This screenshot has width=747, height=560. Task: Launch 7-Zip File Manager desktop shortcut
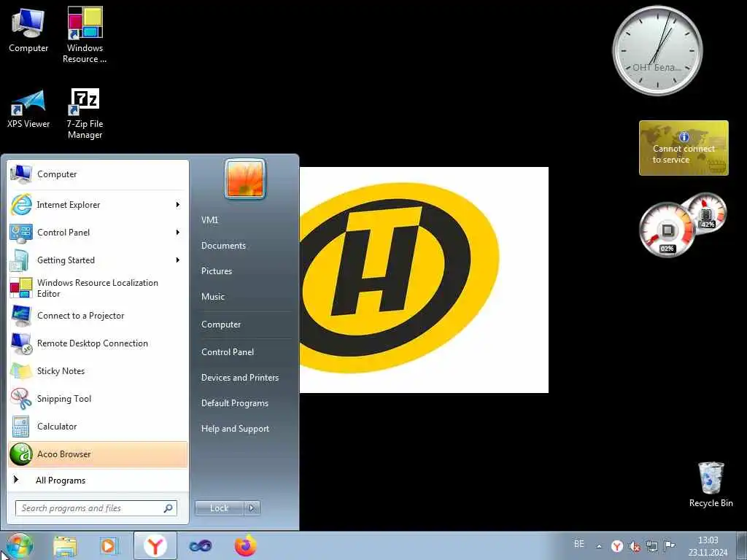[x=85, y=114]
